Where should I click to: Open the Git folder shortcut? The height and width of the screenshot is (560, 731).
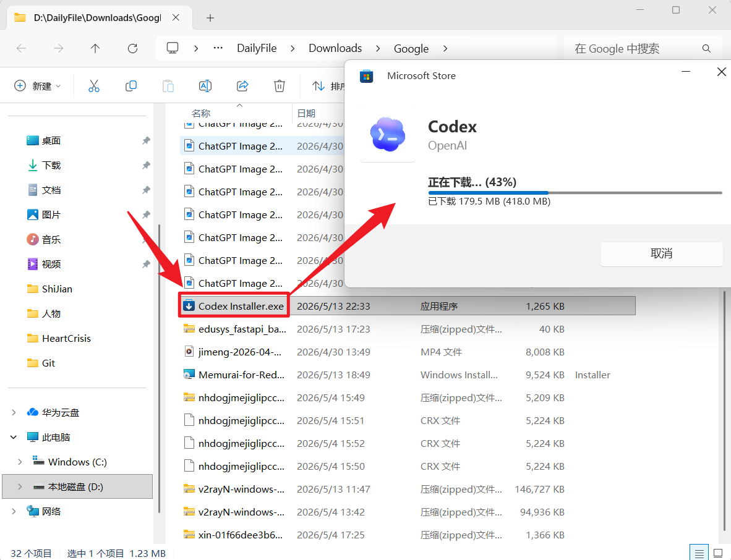(48, 363)
